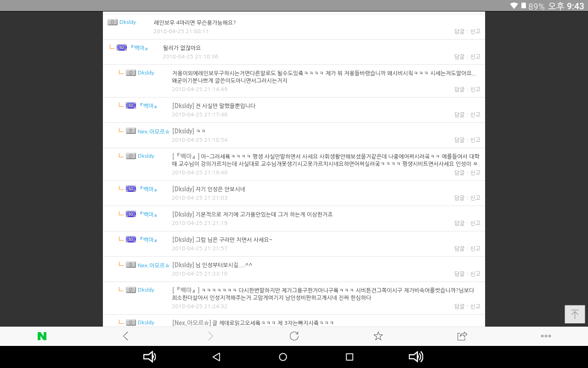
Task: Go back using browser back arrow
Action: point(125,336)
